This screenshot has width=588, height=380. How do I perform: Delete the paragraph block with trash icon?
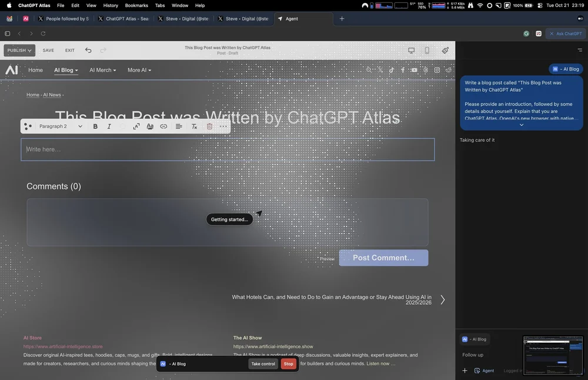210,126
